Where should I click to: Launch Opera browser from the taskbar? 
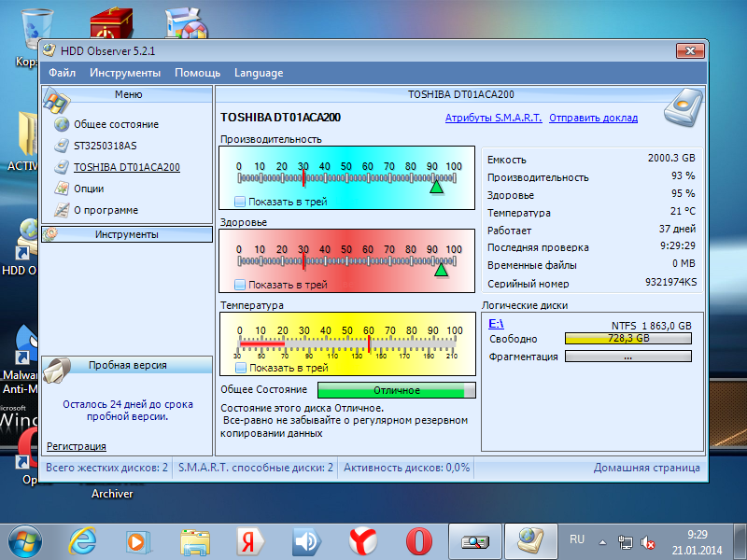tap(418, 542)
